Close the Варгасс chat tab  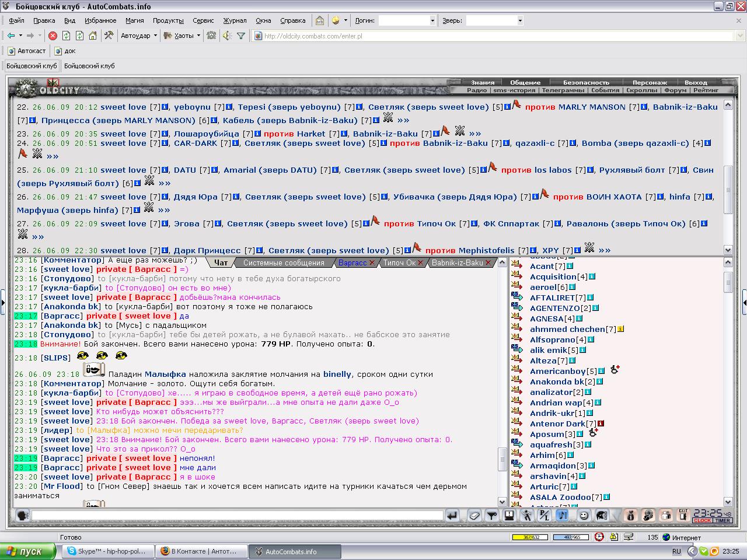coord(372,263)
